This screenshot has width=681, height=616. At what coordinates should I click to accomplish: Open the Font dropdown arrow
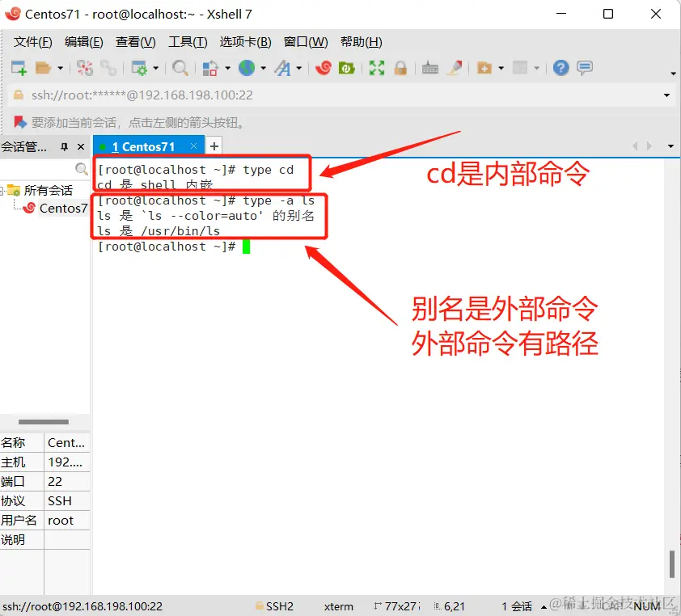click(x=298, y=68)
